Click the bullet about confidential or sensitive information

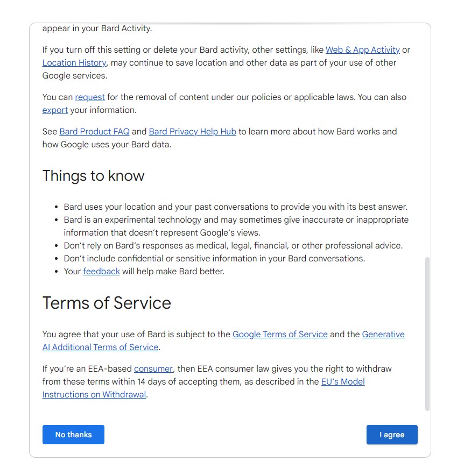[x=214, y=259]
